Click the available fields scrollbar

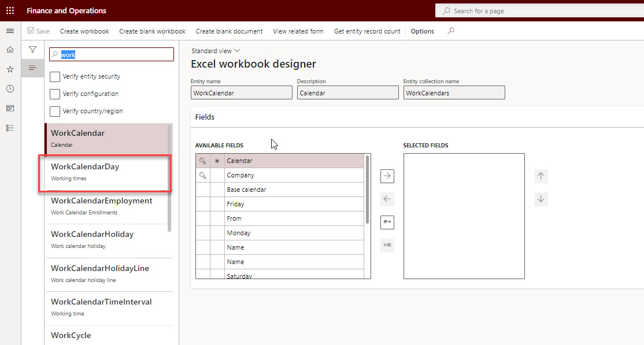[x=367, y=190]
